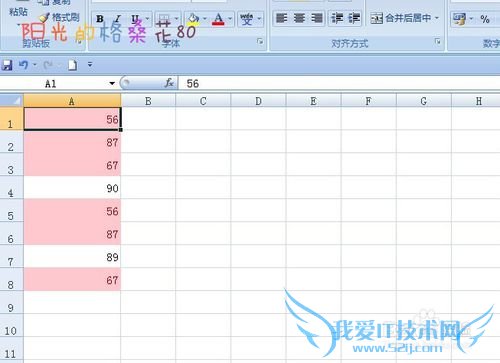Viewport: 500px width, 363px height.
Task: Open Customize Quick Access Toolbar arrow
Action: 90,64
